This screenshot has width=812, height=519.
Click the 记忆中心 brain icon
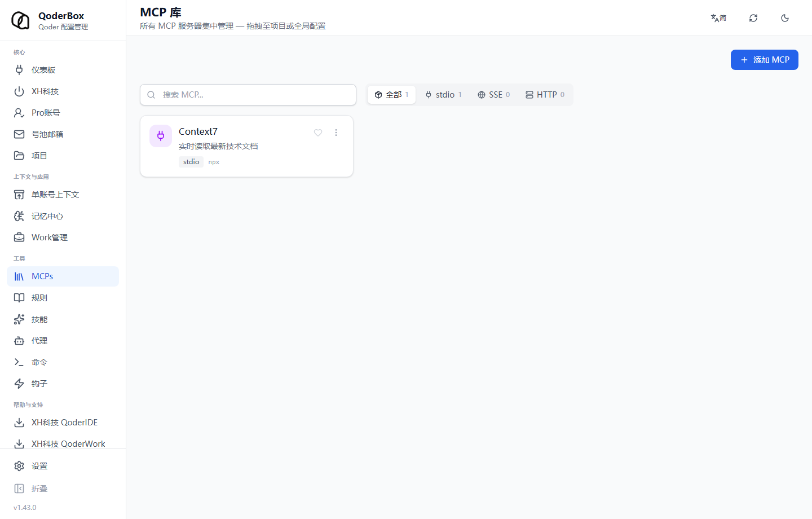click(19, 216)
